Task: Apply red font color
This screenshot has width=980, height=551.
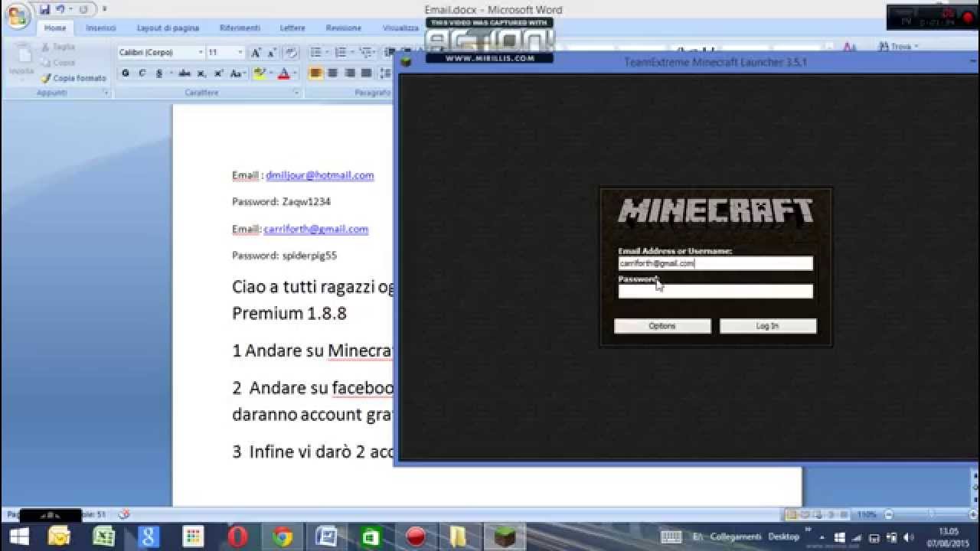Action: [x=283, y=73]
